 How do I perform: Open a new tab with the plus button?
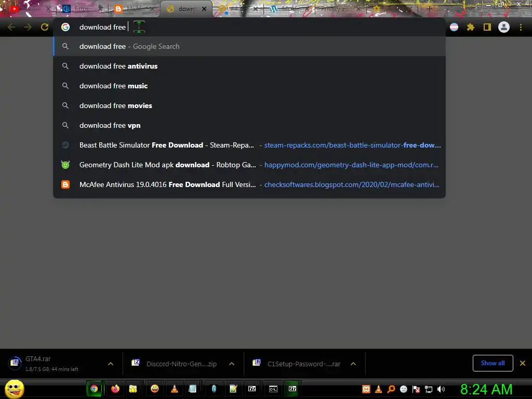(429, 9)
